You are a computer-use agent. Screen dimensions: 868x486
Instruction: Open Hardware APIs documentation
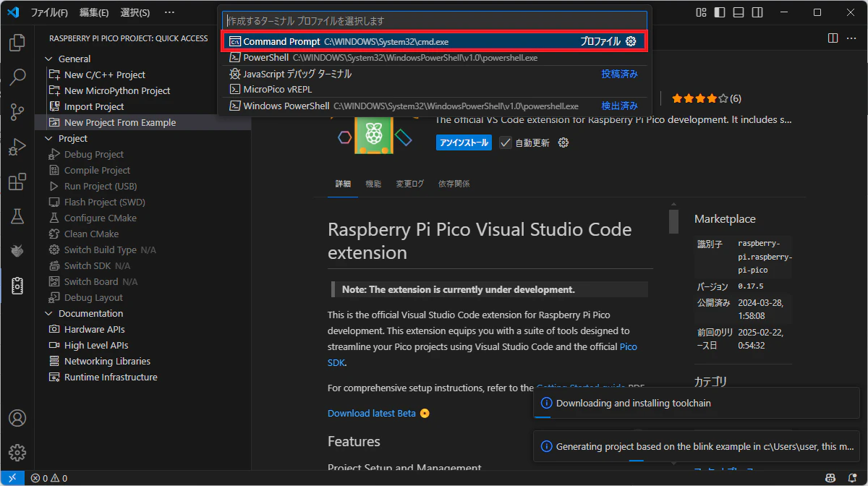[94, 329]
